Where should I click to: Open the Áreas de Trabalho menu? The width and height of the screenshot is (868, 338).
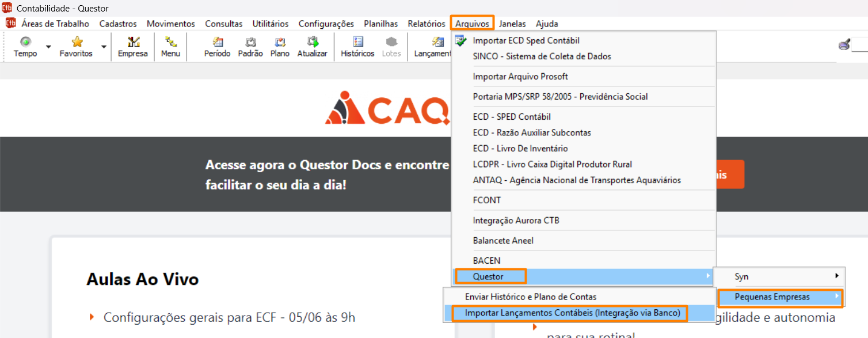coord(55,24)
